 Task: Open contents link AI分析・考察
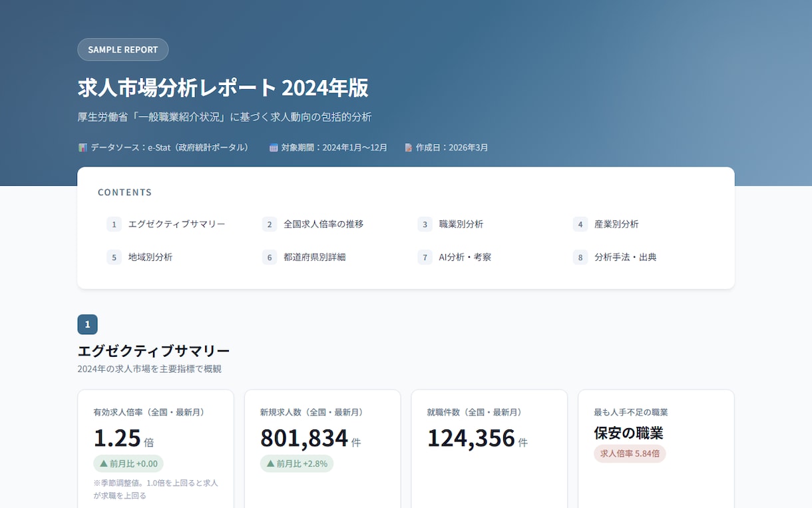[465, 257]
